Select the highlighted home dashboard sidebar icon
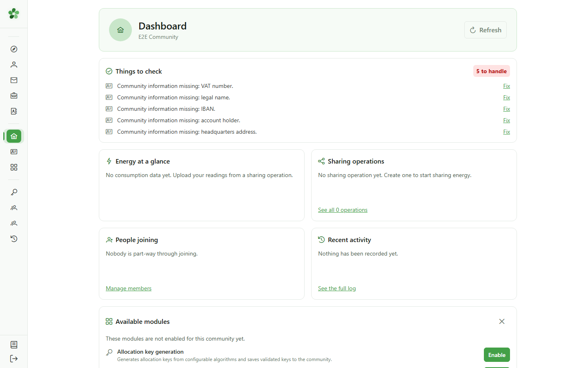Viewport: 588px width, 368px height. 14,136
